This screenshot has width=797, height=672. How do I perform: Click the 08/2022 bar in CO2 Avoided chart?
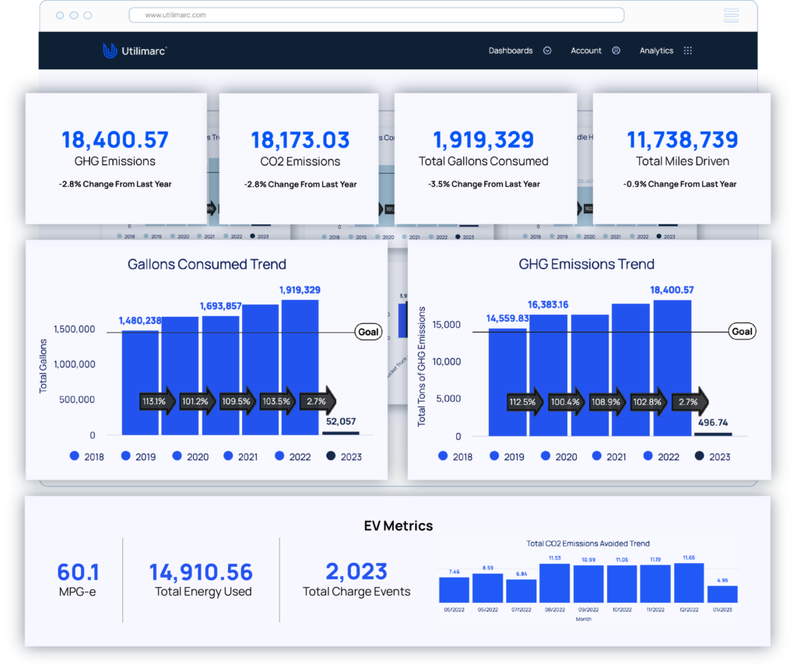coord(554,583)
